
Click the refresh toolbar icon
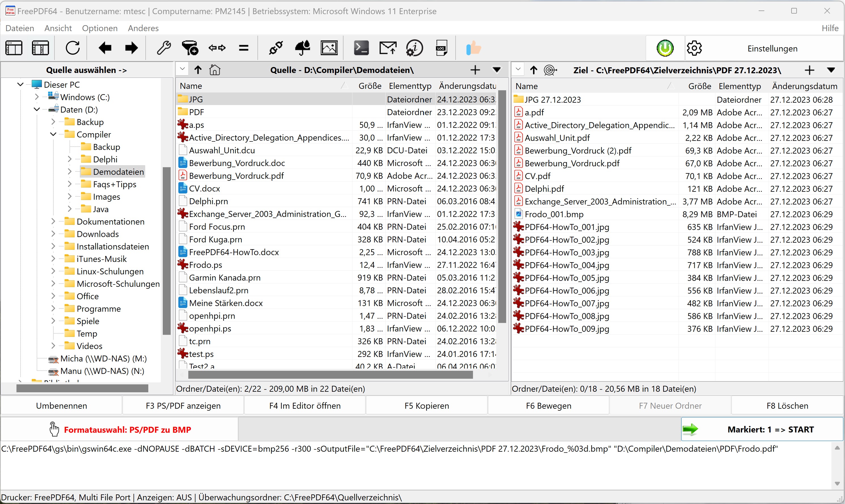click(72, 48)
